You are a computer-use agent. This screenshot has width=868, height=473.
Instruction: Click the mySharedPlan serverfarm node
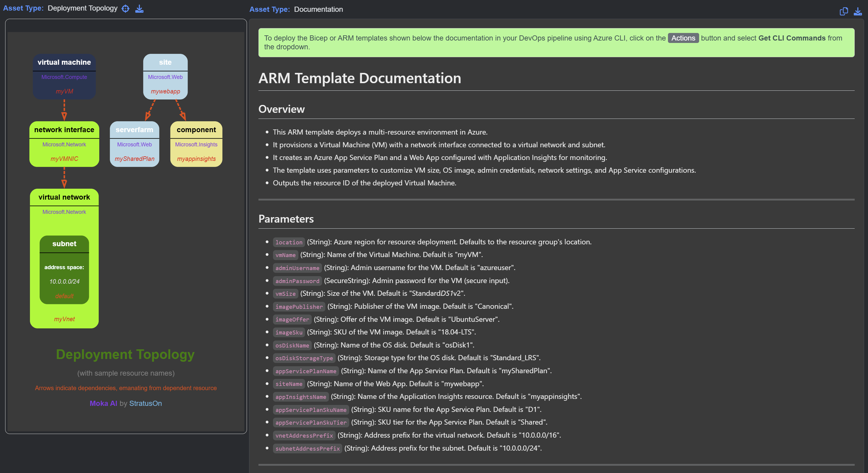(x=134, y=144)
